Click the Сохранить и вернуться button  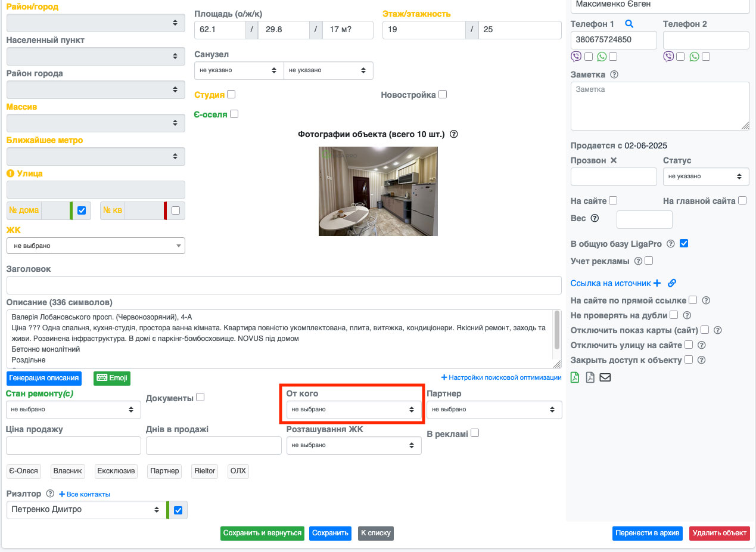pyautogui.click(x=262, y=533)
